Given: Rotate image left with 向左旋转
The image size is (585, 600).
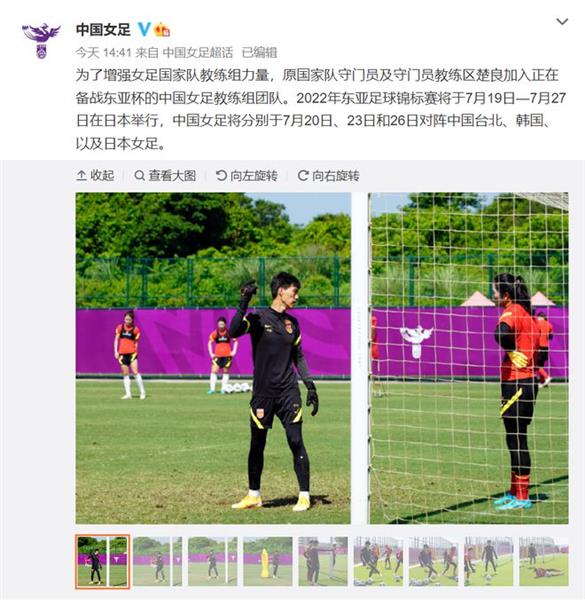Looking at the screenshot, I should (x=247, y=176).
